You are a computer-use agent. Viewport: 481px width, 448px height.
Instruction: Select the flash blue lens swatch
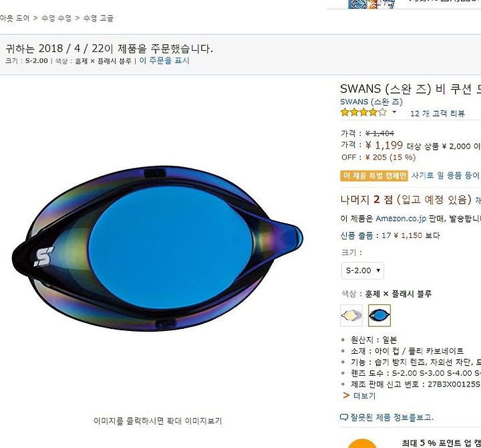tap(379, 316)
